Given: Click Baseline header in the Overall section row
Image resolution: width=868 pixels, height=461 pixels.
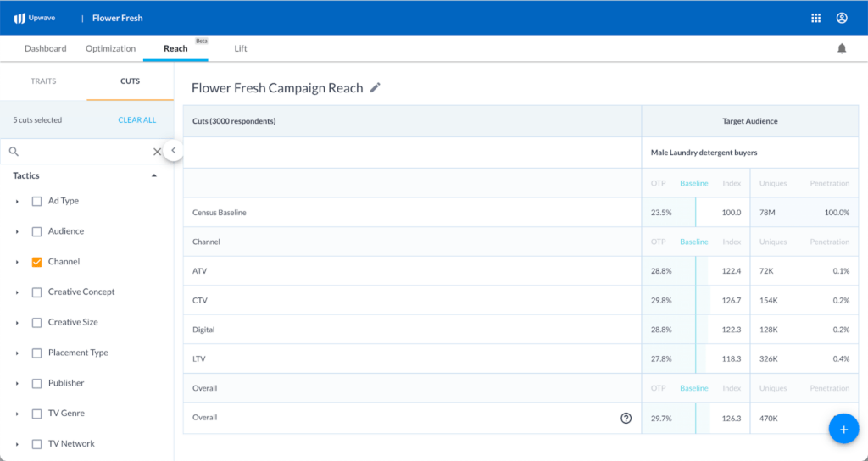Looking at the screenshot, I should (x=693, y=388).
